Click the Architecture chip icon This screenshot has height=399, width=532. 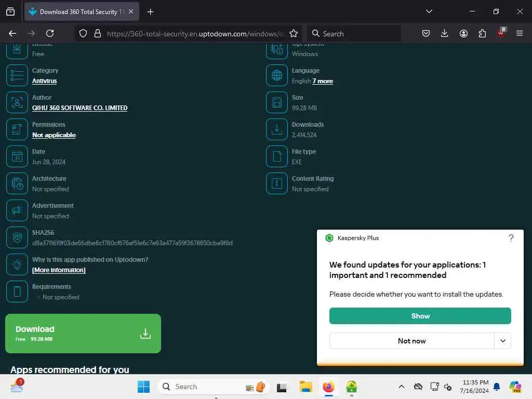coord(17,183)
